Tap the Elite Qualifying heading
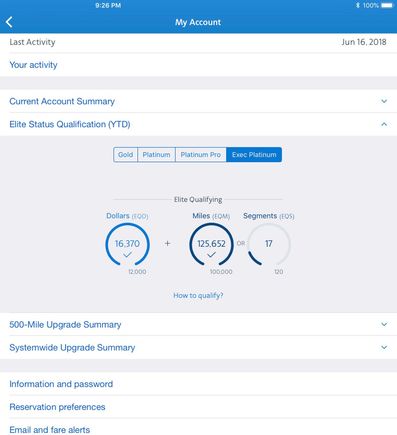397x435 pixels. coord(198,199)
